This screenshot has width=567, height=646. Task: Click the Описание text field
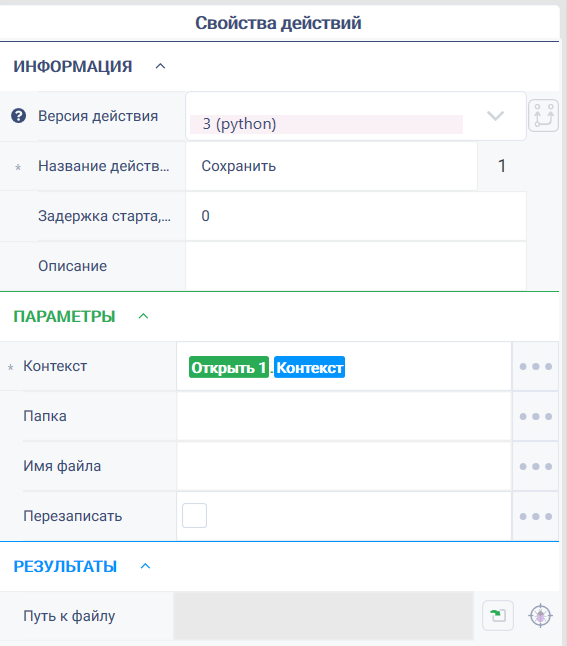click(x=356, y=266)
